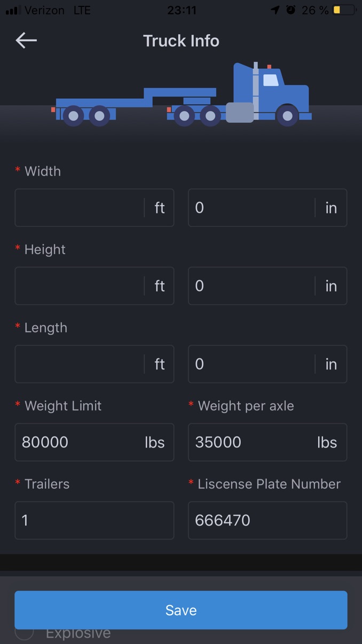362x644 pixels.
Task: Edit the Weight Limit field showing 80000
Action: tap(80, 442)
